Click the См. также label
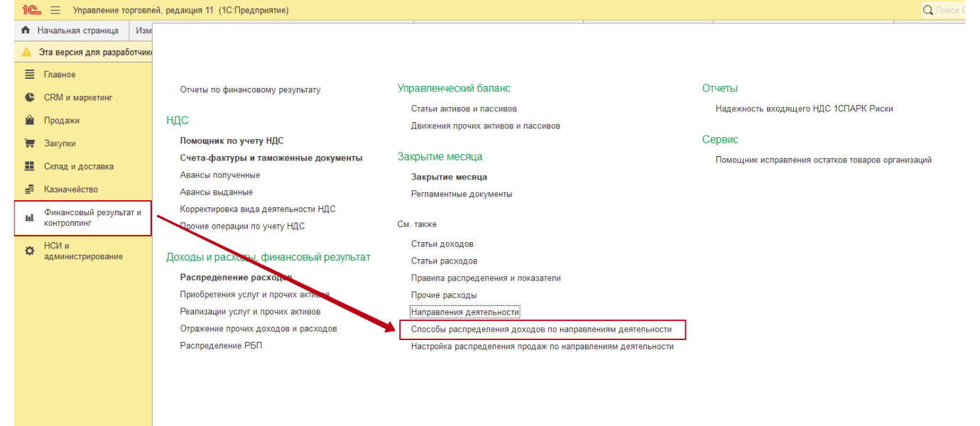Screen dimensions: 980x426 (417, 224)
